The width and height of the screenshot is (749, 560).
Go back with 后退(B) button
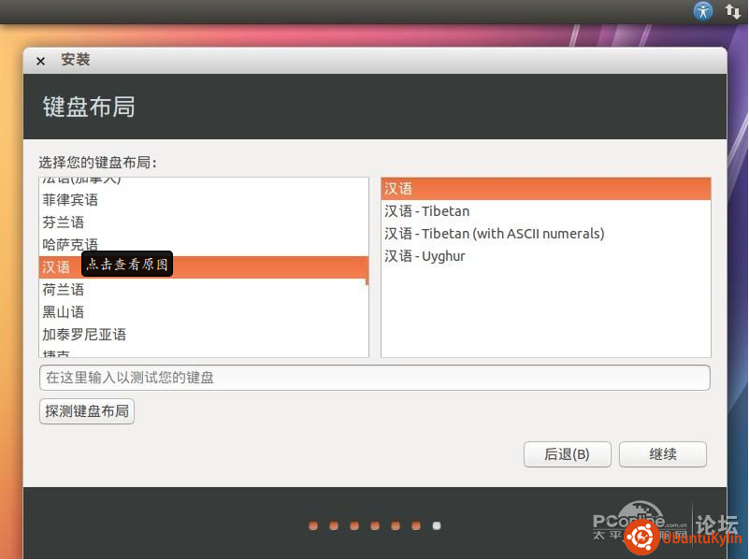567,454
